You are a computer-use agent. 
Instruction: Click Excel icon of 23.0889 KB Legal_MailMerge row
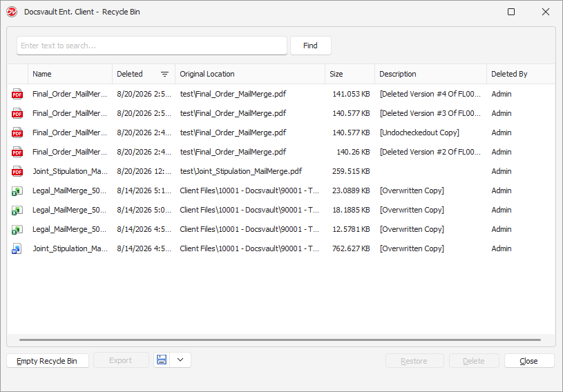pos(17,190)
